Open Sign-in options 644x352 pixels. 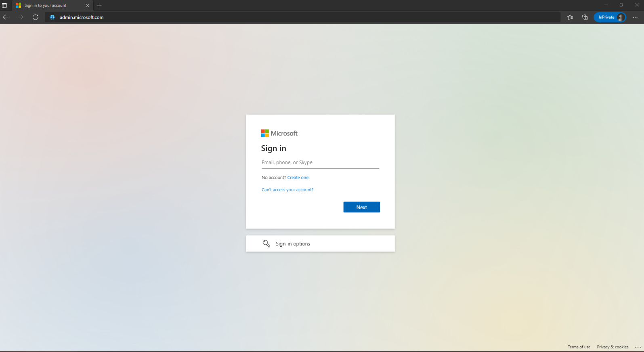pos(320,243)
